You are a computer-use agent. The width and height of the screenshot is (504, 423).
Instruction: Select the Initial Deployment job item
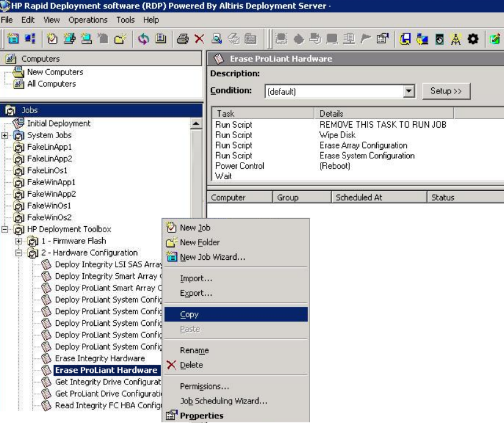58,123
